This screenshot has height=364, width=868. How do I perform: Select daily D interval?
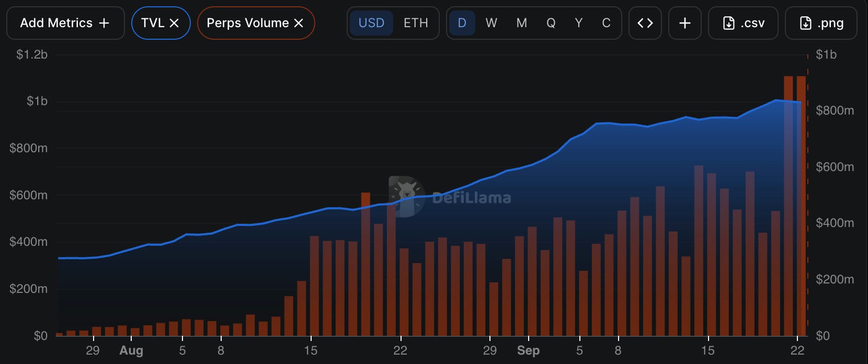coord(462,23)
